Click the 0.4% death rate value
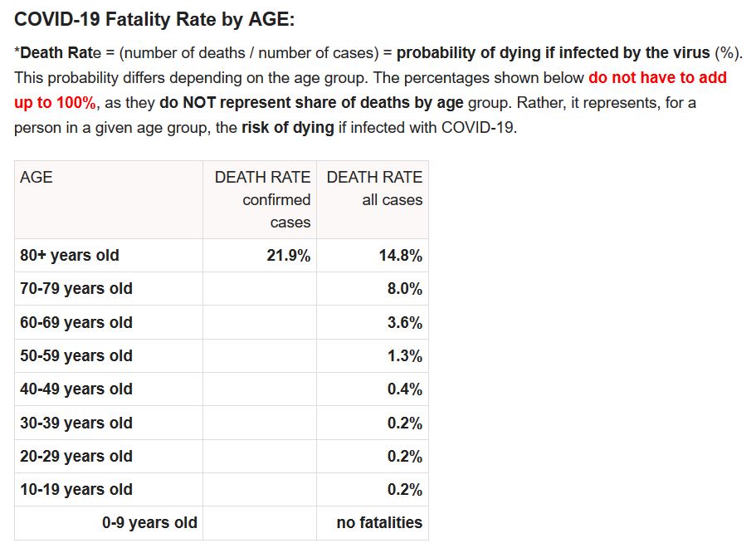This screenshot has width=756, height=553. tap(405, 389)
